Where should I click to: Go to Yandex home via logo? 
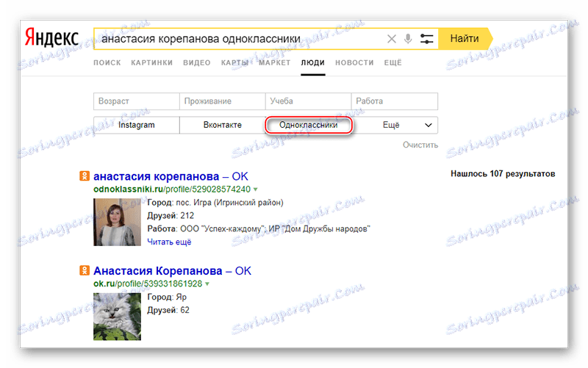coord(51,39)
